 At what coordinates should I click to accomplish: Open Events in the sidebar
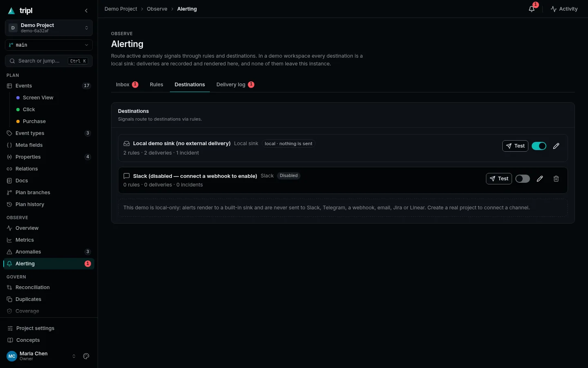(x=49, y=86)
